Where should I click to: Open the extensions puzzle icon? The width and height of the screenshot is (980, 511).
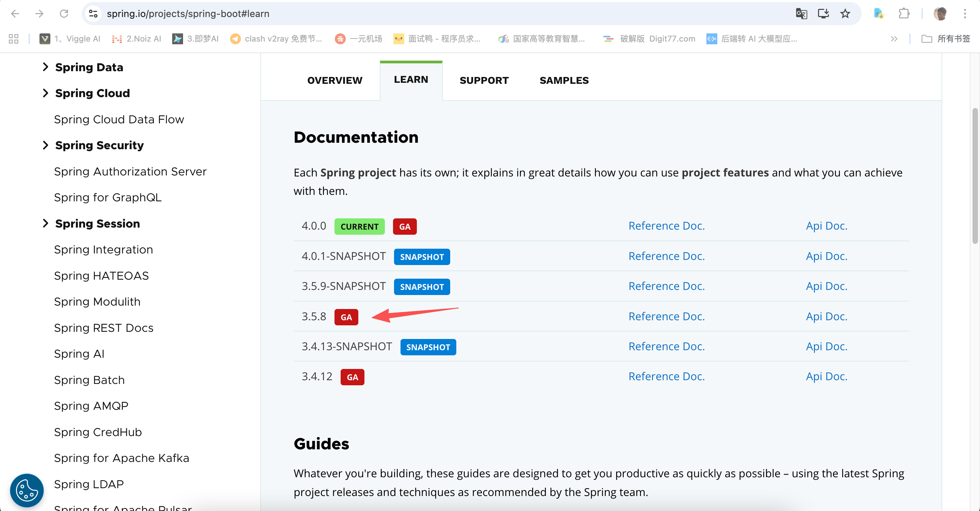(x=904, y=14)
